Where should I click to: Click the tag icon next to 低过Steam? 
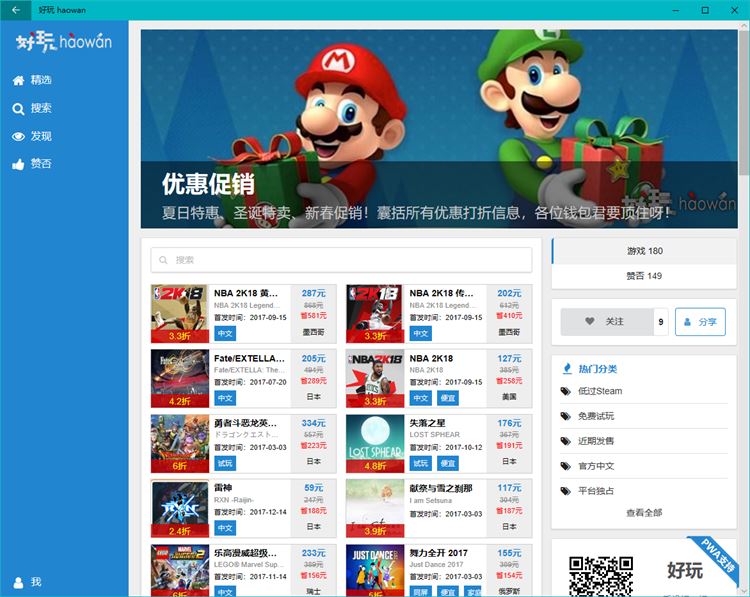tap(566, 391)
